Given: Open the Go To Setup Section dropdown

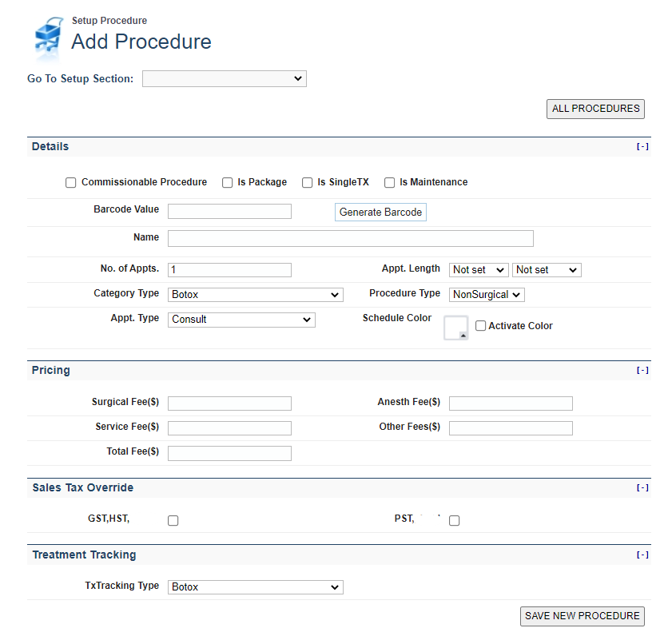Looking at the screenshot, I should coord(224,78).
